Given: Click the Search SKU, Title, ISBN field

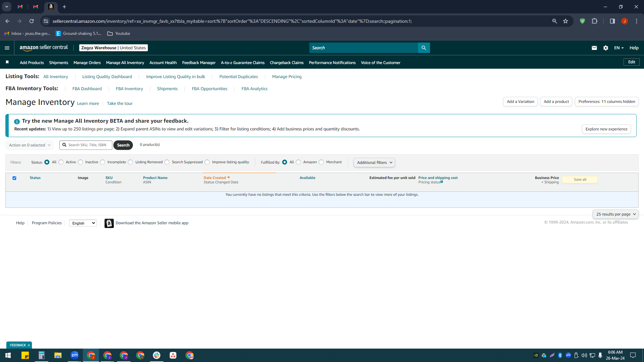Looking at the screenshot, I should pyautogui.click(x=86, y=145).
